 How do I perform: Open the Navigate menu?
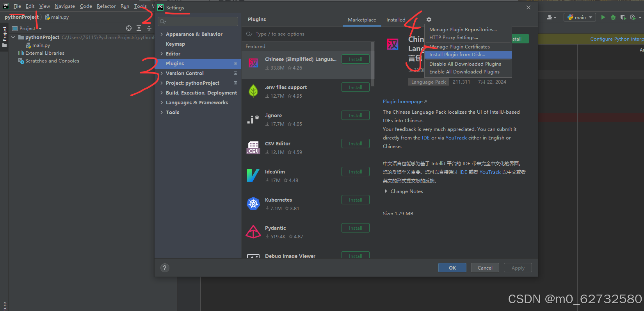click(65, 6)
